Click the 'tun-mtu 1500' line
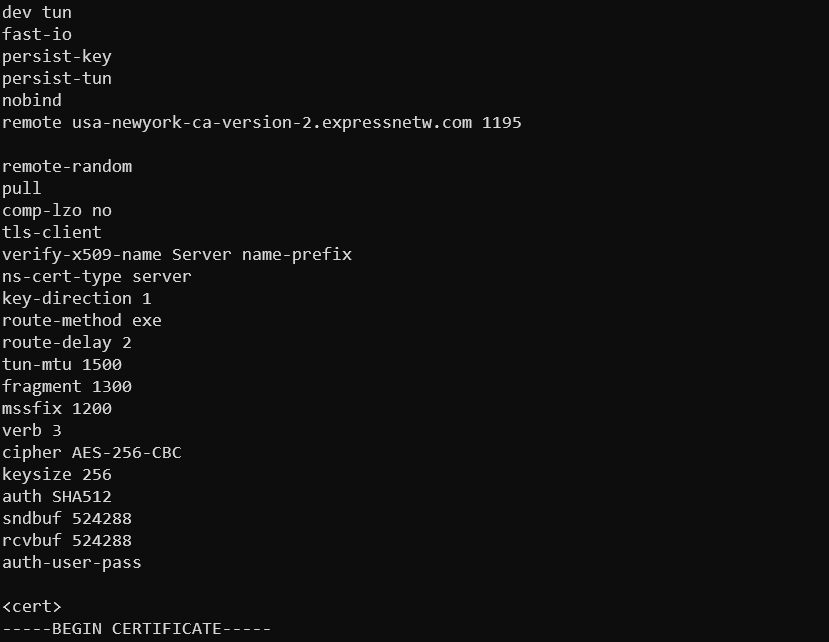This screenshot has height=642, width=829. (x=62, y=365)
